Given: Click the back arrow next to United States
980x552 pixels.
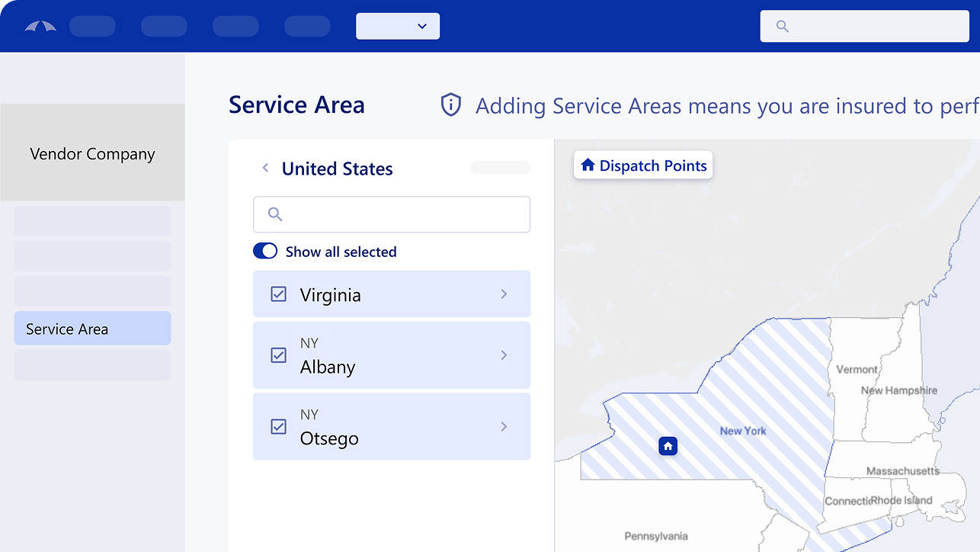Looking at the screenshot, I should click(265, 168).
